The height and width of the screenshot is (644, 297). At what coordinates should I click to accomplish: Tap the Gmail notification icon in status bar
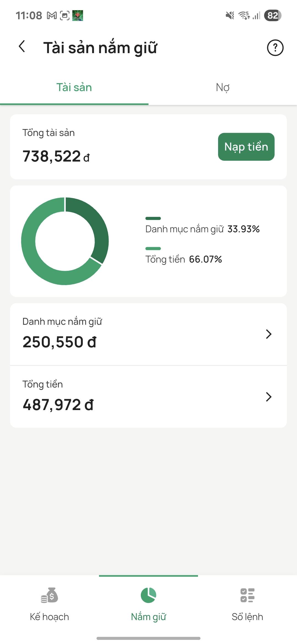click(52, 16)
